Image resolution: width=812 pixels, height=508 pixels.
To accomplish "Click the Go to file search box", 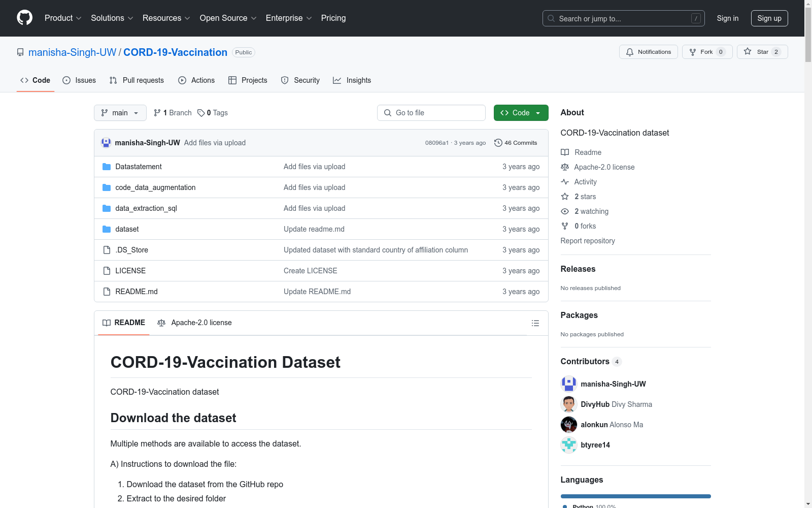I will click(x=431, y=113).
